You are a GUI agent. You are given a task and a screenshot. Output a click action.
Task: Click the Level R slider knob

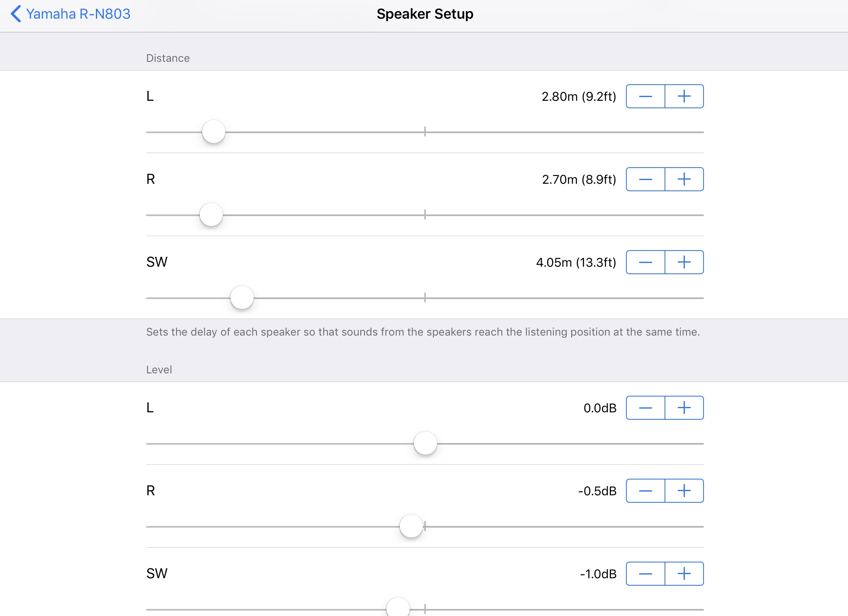[x=411, y=526]
